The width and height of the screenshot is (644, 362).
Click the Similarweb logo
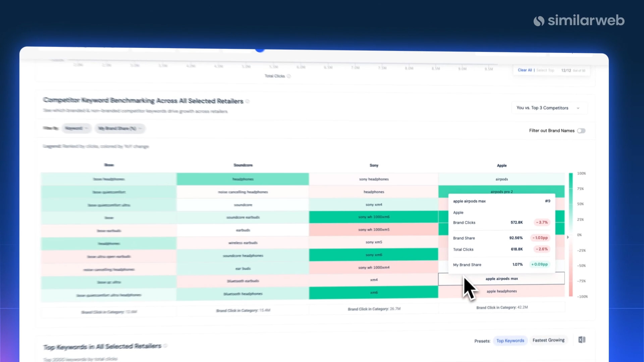pyautogui.click(x=579, y=21)
